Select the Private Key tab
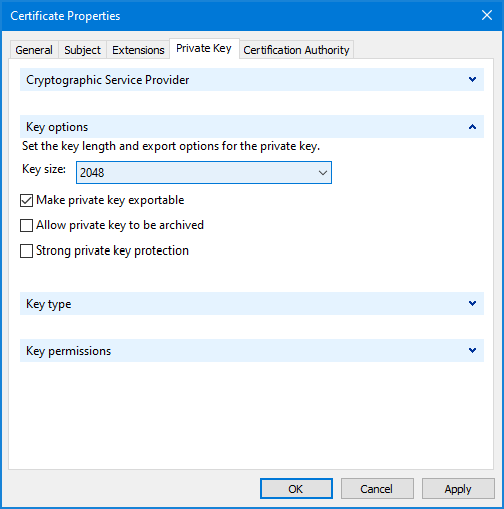This screenshot has height=509, width=504. tap(204, 49)
